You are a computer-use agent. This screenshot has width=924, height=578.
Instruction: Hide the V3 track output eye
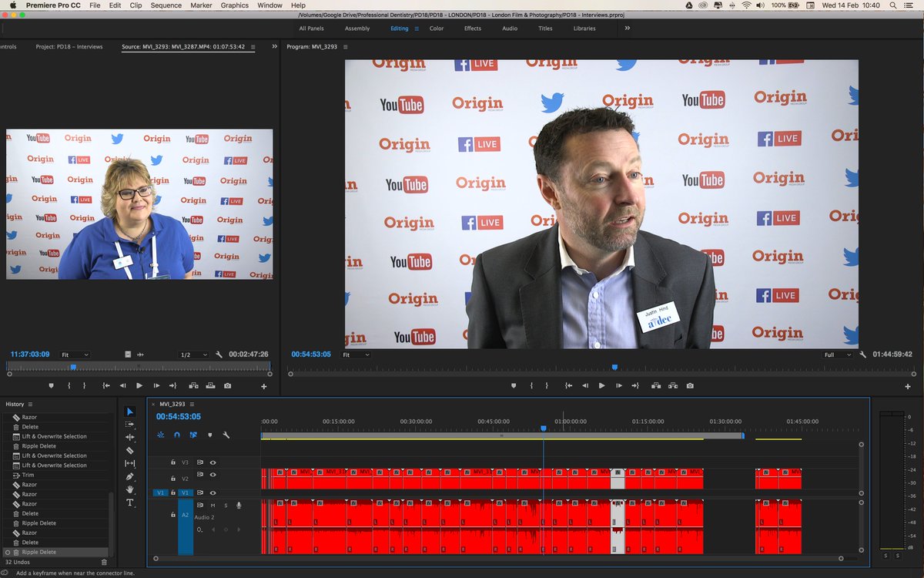click(x=213, y=462)
